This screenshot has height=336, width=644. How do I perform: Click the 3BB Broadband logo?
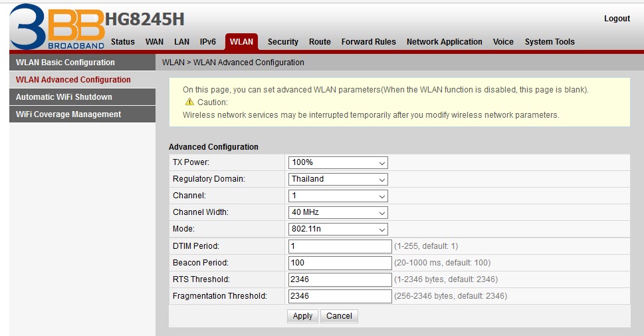point(56,27)
